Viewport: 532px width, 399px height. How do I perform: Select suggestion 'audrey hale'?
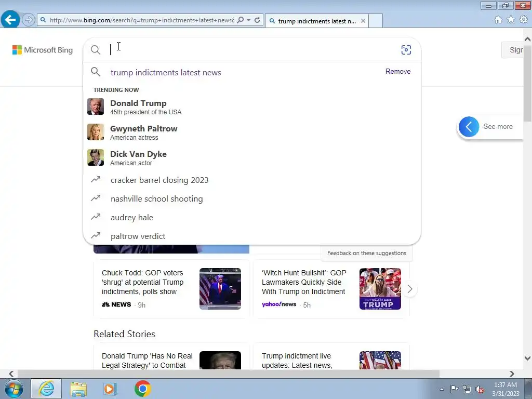tap(252, 218)
